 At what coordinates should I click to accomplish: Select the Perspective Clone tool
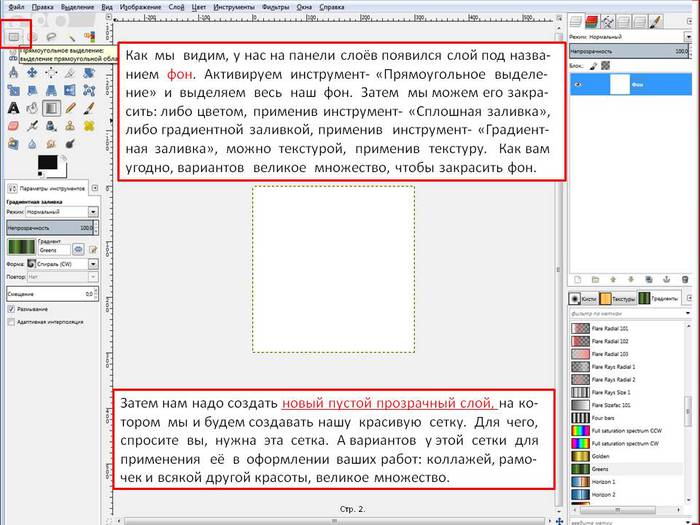point(14,144)
